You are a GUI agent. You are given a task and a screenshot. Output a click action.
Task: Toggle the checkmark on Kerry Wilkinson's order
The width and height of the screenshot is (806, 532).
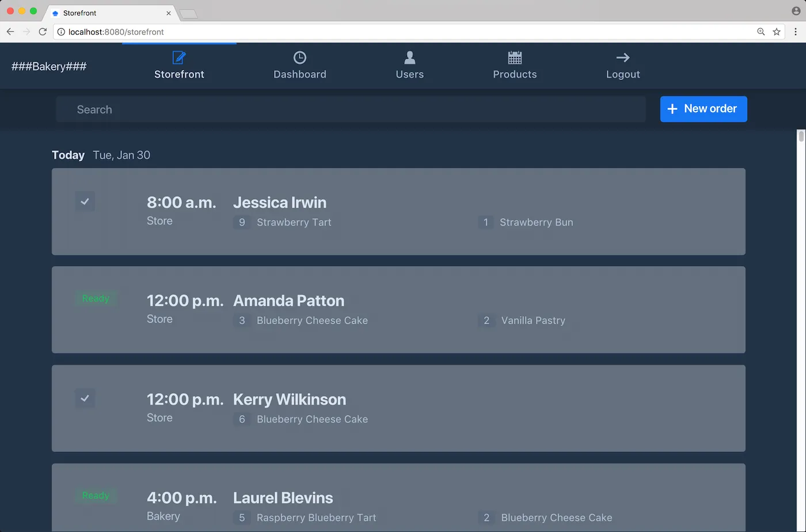point(85,398)
